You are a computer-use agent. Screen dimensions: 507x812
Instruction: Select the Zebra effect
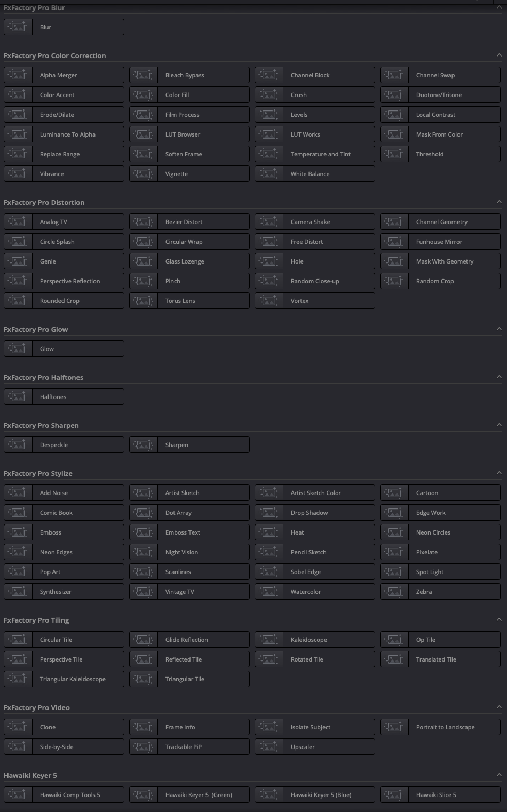click(x=440, y=592)
